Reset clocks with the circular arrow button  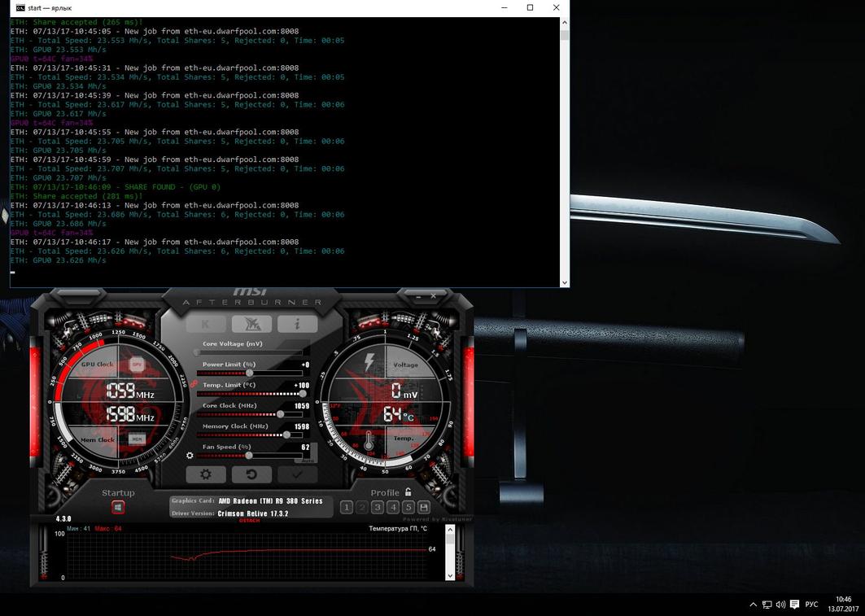251,474
